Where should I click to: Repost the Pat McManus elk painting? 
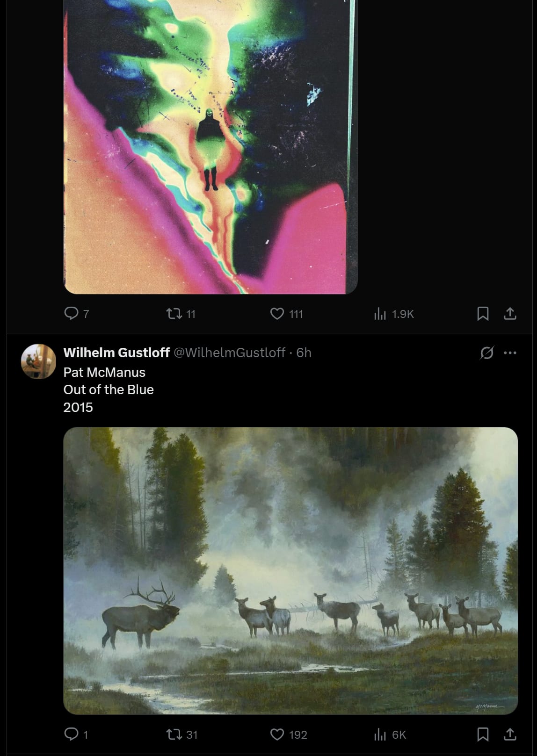(174, 734)
